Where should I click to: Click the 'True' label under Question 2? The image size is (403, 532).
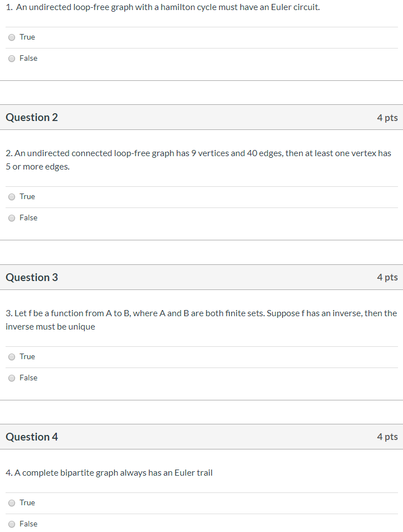[x=27, y=196]
